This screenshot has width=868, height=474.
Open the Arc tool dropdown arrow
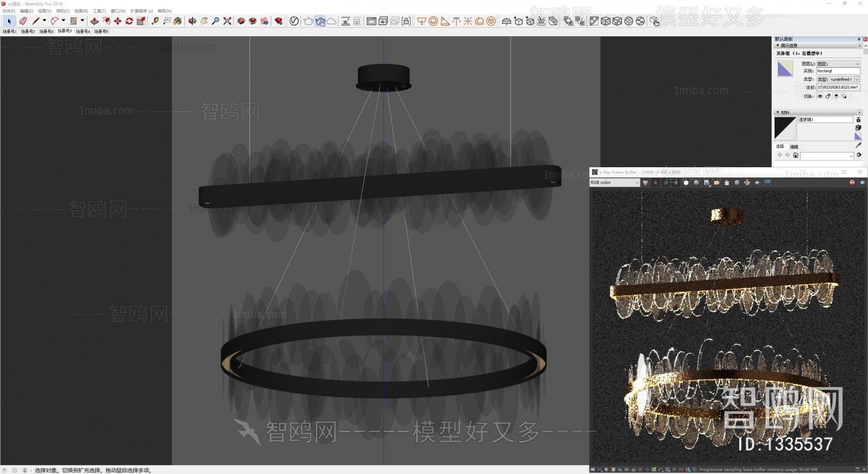tap(63, 21)
